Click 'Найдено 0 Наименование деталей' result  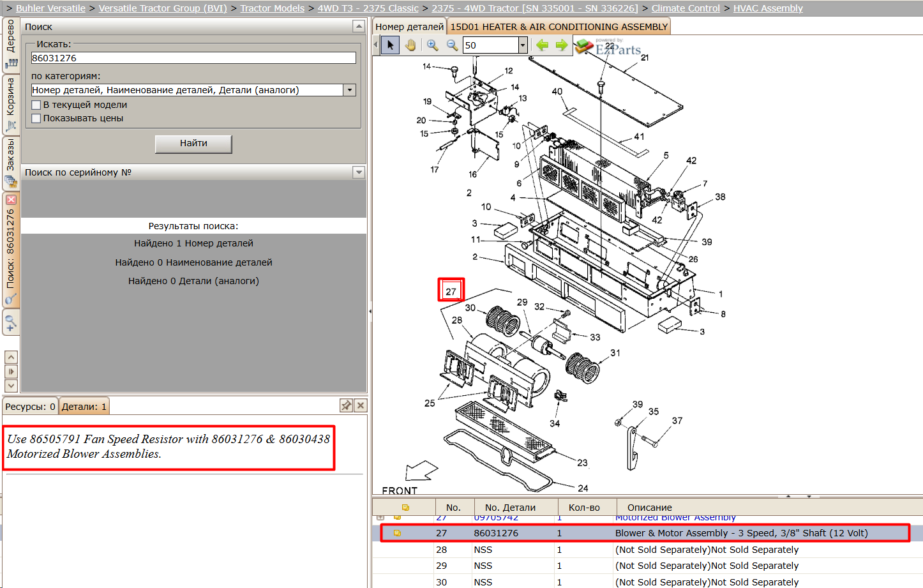pos(193,262)
